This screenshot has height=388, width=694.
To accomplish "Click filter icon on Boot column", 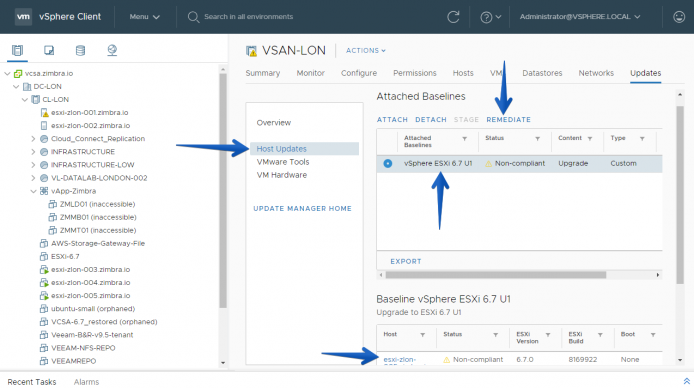I will point(652,335).
